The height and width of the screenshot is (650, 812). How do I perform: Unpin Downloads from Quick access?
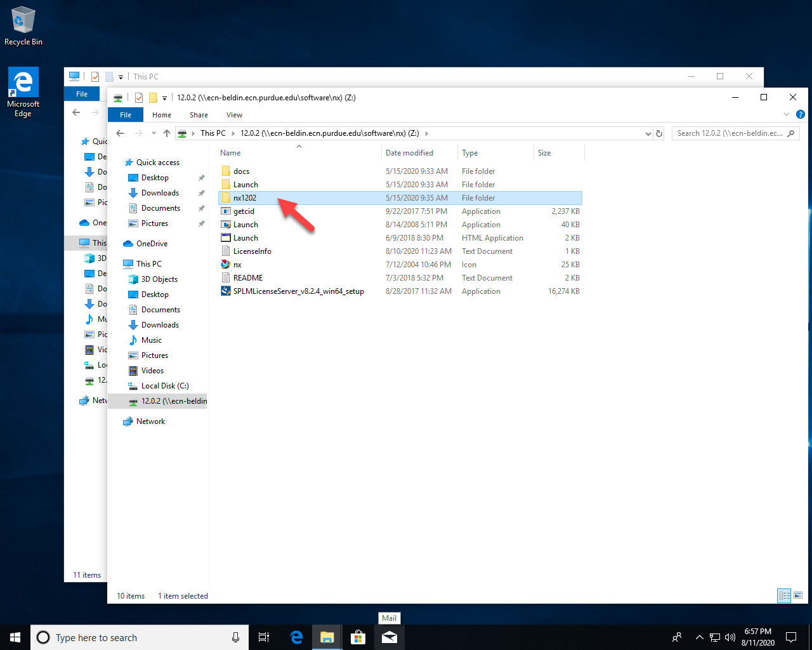202,192
